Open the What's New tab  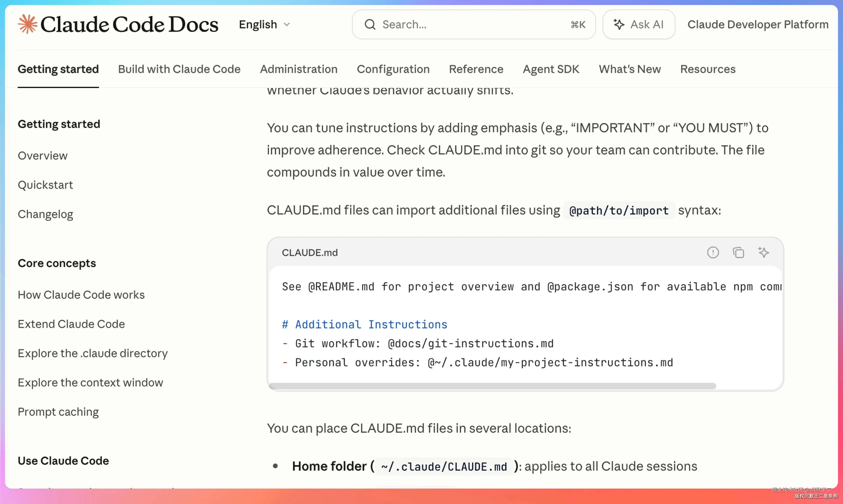click(x=630, y=69)
